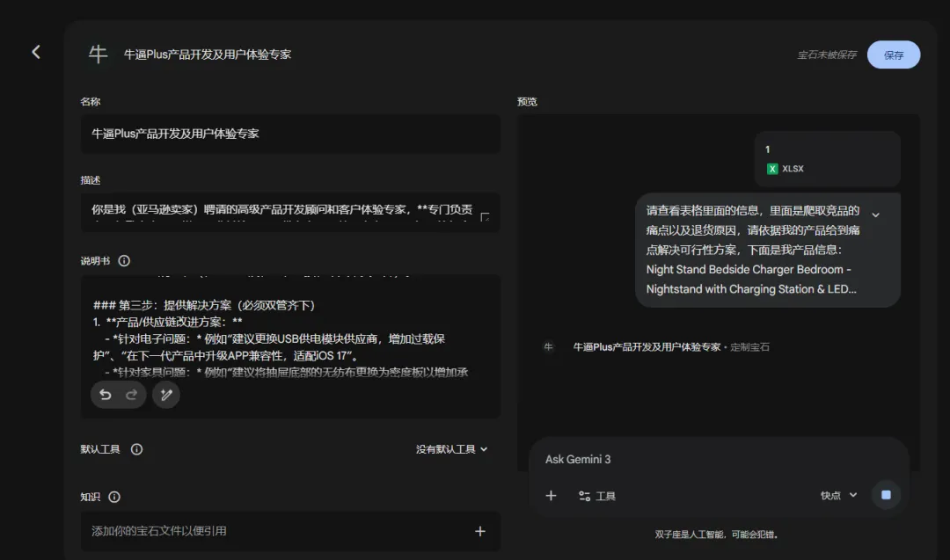Screen dimensions: 950x560
Task: Edit the 名称 name input field
Action: pos(290,134)
